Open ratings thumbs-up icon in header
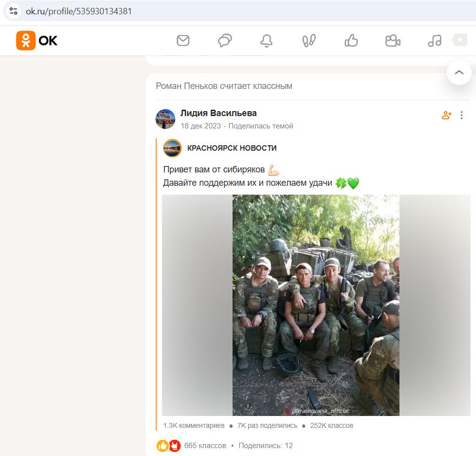Screen dimensions: 476x456 [x=351, y=41]
